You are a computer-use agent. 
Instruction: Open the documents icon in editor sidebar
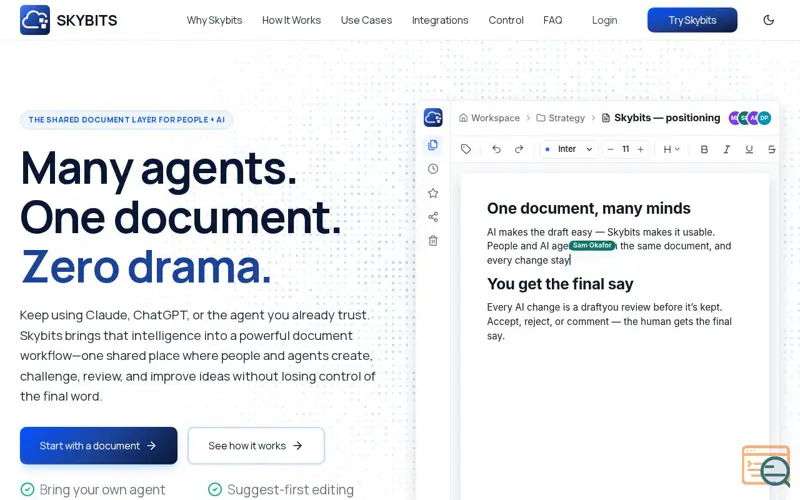click(433, 145)
